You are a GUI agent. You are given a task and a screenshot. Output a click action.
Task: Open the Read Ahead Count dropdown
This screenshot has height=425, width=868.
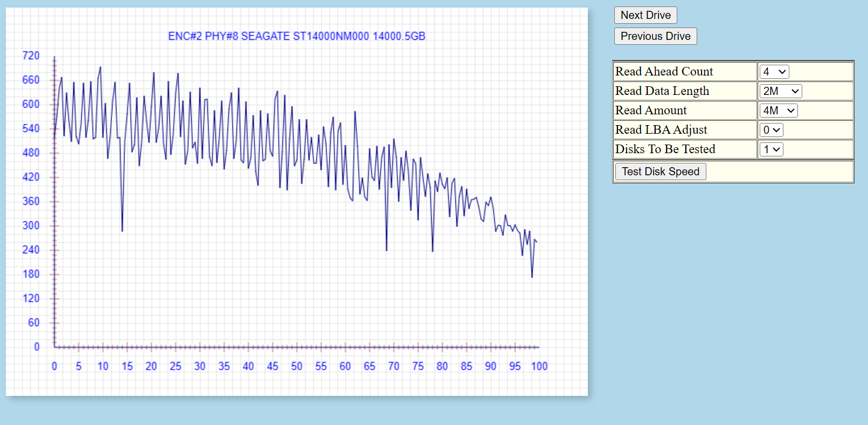click(x=774, y=72)
